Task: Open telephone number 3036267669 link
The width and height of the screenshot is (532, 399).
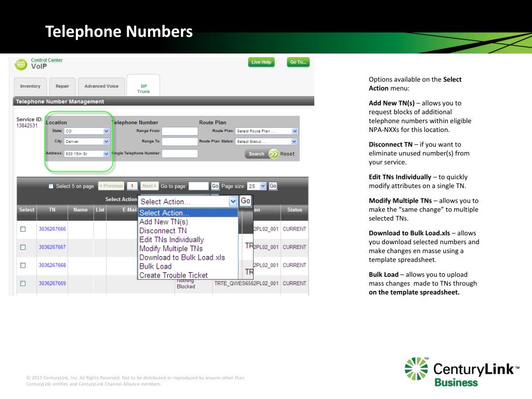Action: click(x=52, y=283)
